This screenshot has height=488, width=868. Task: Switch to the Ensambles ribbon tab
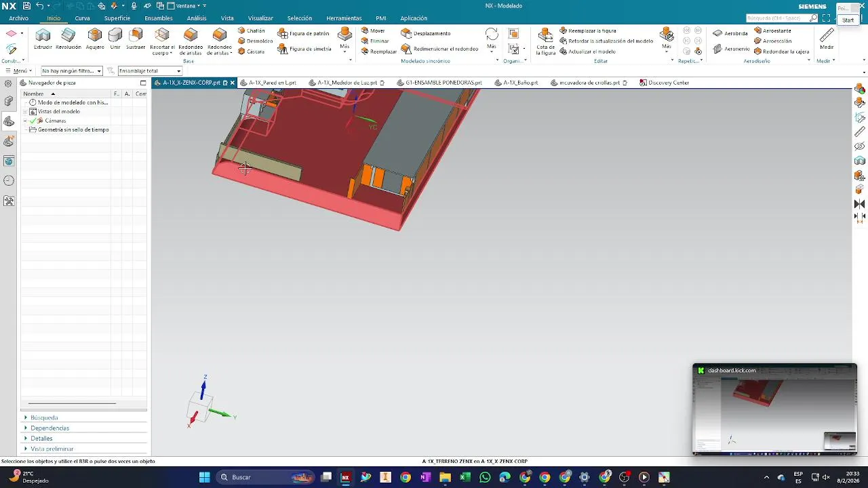pyautogui.click(x=159, y=18)
